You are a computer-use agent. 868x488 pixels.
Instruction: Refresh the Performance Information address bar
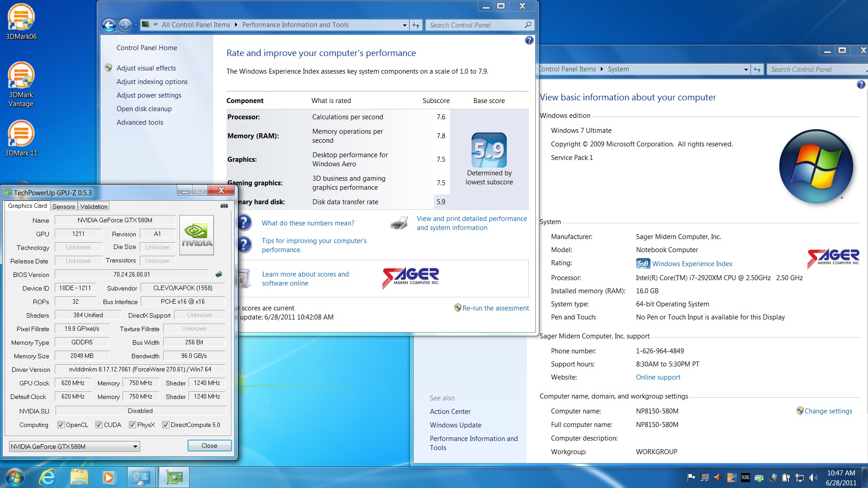pos(416,25)
